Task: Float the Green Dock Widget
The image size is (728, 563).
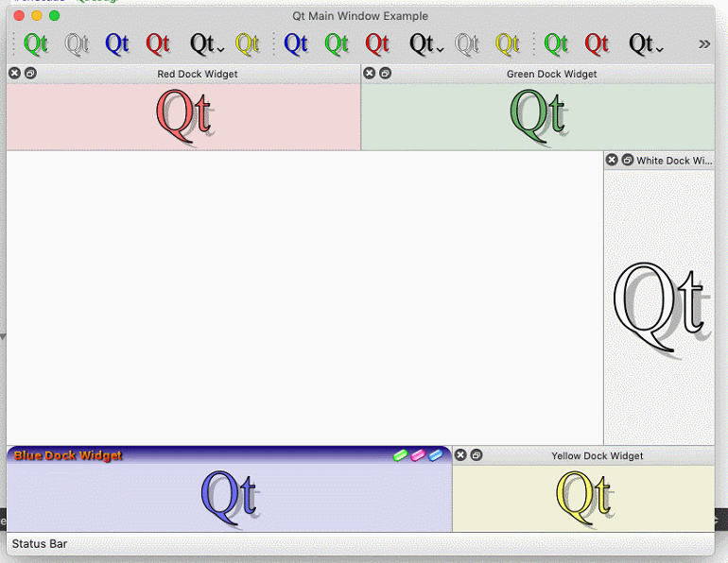Action: pos(386,74)
